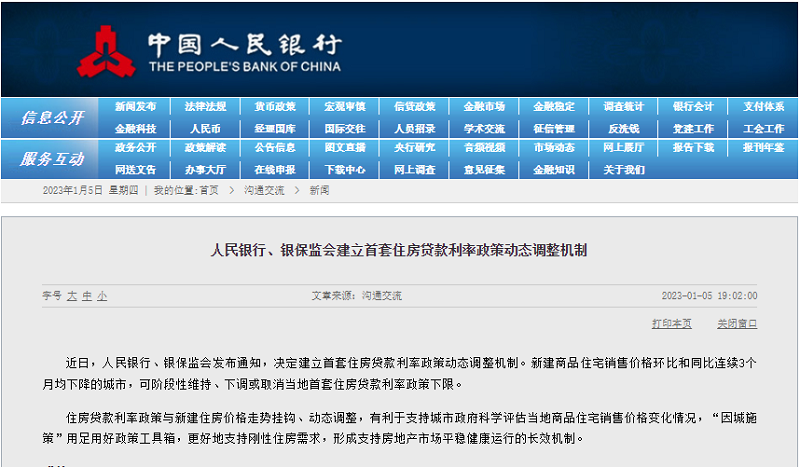
Task: Click 关闭窗口 to close window
Action: [737, 324]
